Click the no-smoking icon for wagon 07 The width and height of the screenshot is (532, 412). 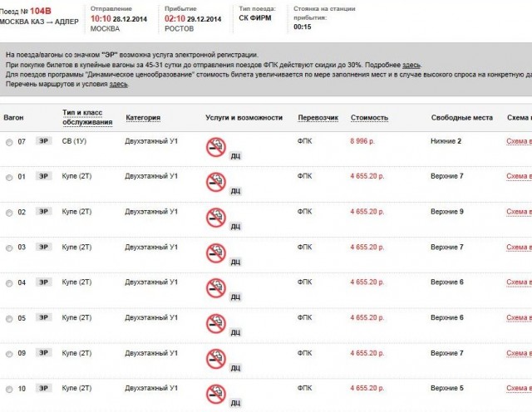(x=215, y=146)
